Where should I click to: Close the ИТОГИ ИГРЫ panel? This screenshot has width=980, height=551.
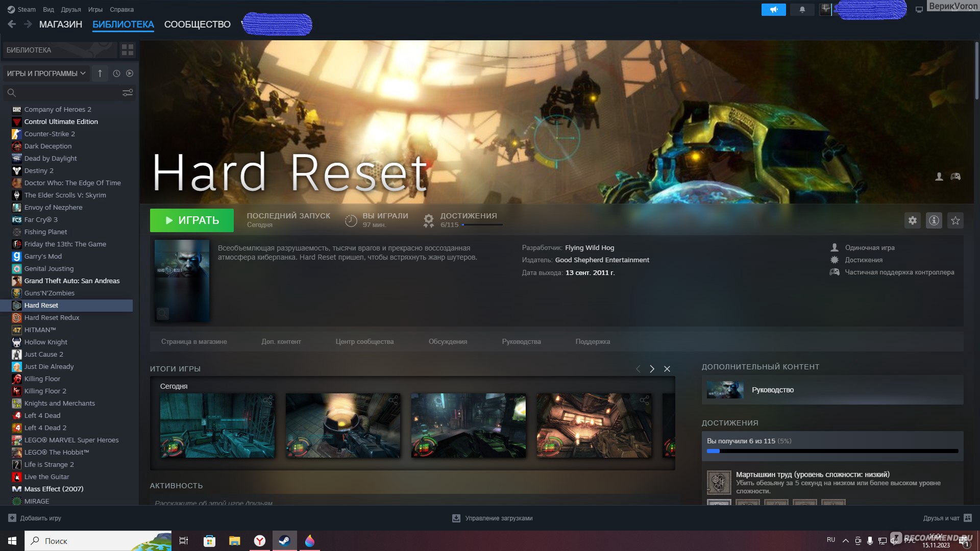tap(667, 369)
